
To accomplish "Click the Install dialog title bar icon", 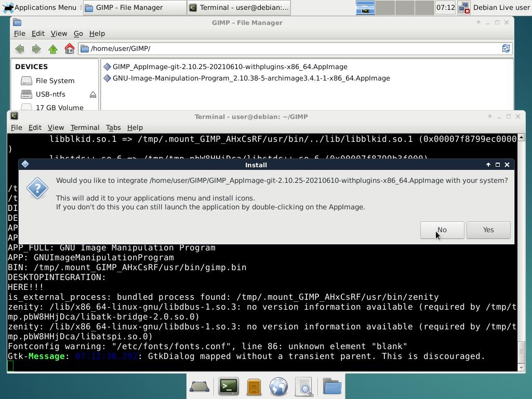I will tap(25, 165).
